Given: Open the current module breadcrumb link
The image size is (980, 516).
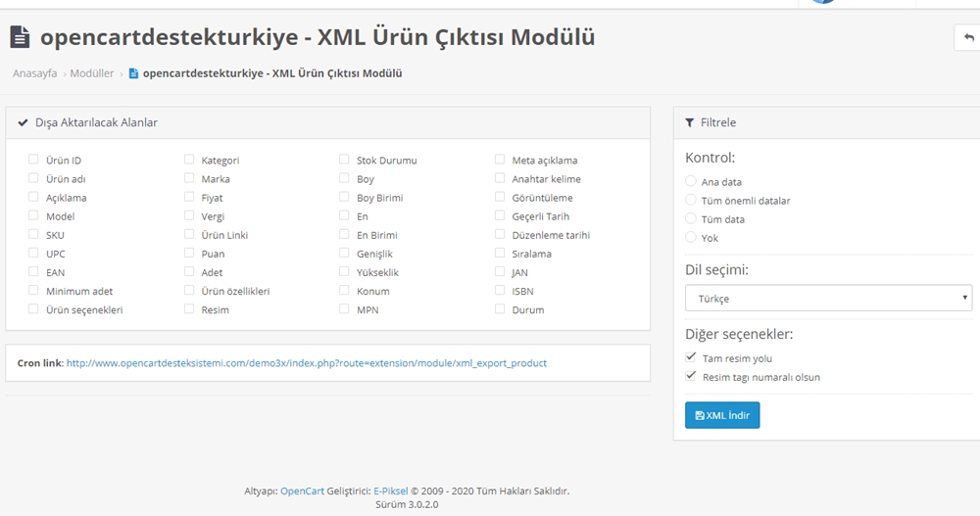Looking at the screenshot, I should click(272, 73).
